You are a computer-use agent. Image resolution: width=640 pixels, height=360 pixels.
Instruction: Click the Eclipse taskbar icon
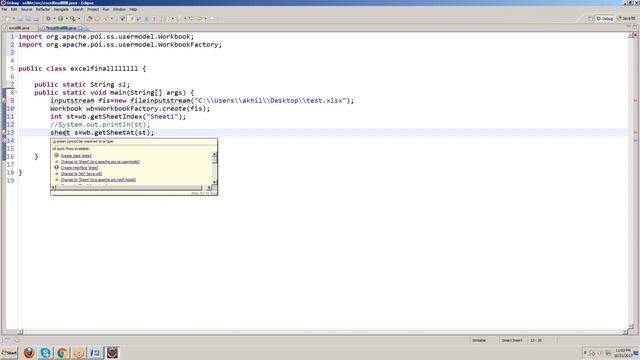[112, 353]
